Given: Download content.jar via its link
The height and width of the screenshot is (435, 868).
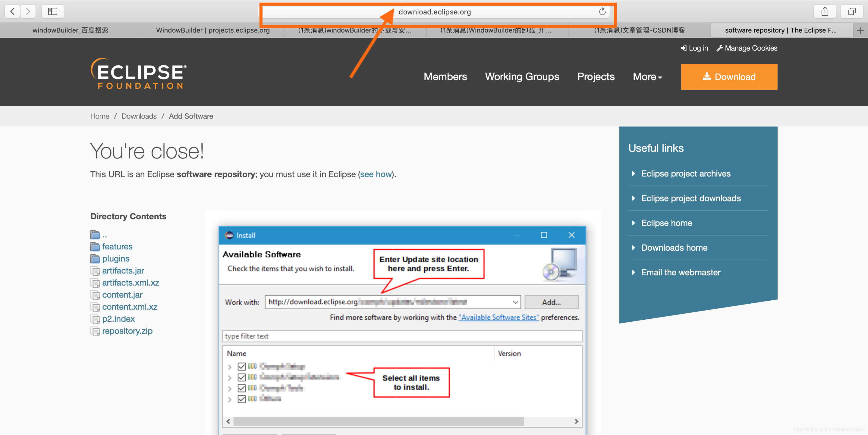Looking at the screenshot, I should coord(122,295).
